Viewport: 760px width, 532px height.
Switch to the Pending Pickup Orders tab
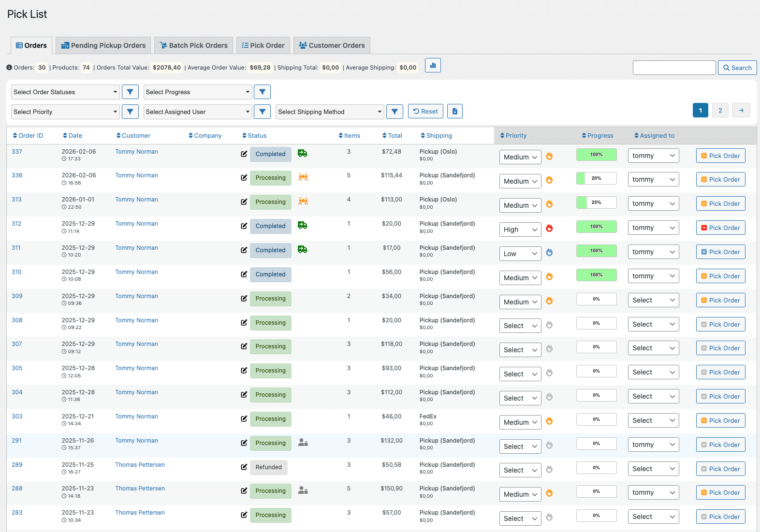point(103,45)
